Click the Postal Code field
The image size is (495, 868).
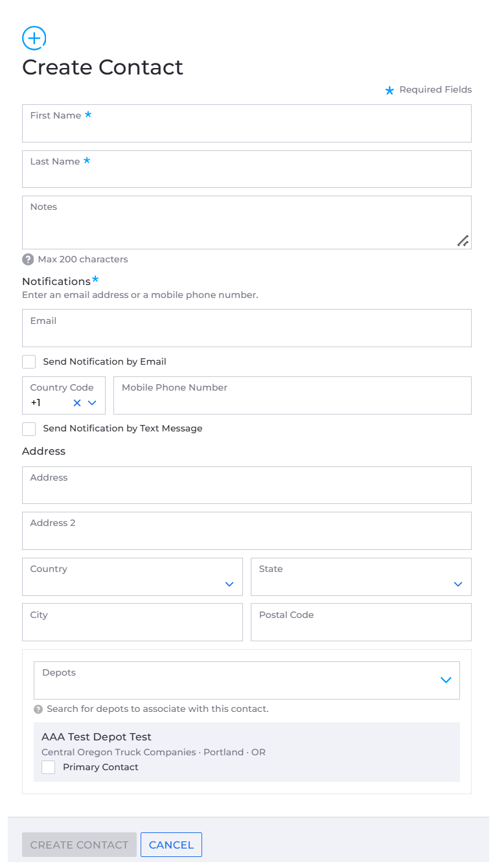click(361, 622)
